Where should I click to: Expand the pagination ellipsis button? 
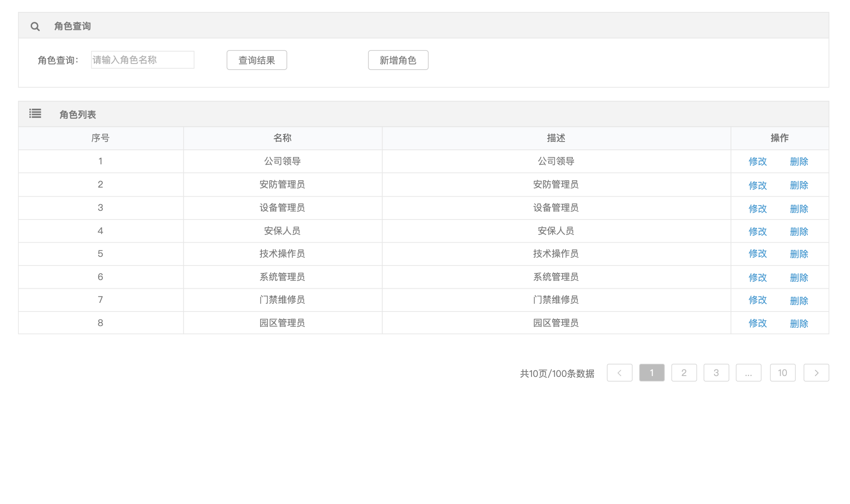[748, 373]
